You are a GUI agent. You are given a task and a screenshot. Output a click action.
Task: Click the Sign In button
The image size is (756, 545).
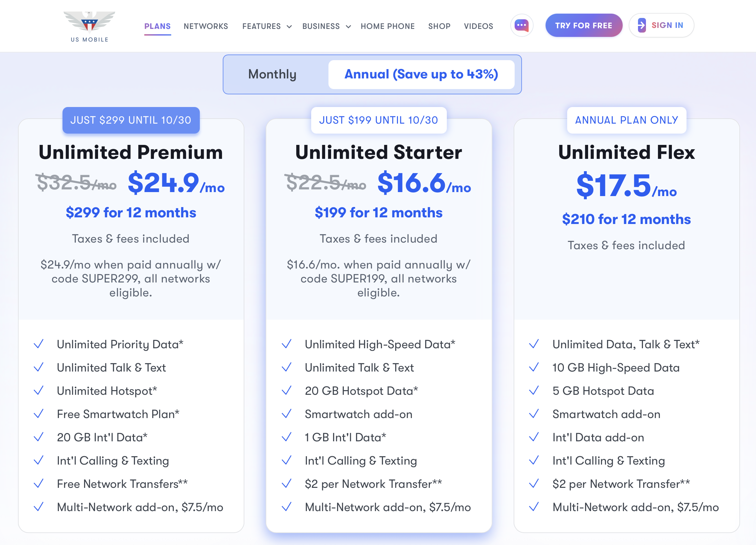click(x=661, y=25)
